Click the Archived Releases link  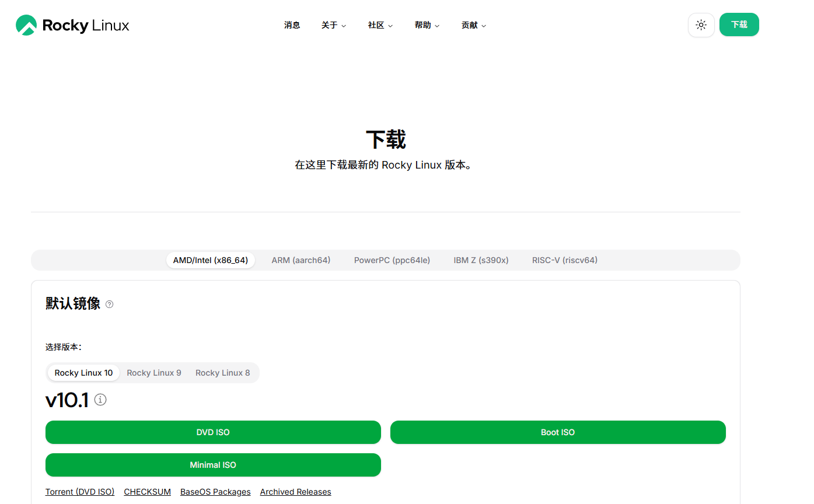295,492
